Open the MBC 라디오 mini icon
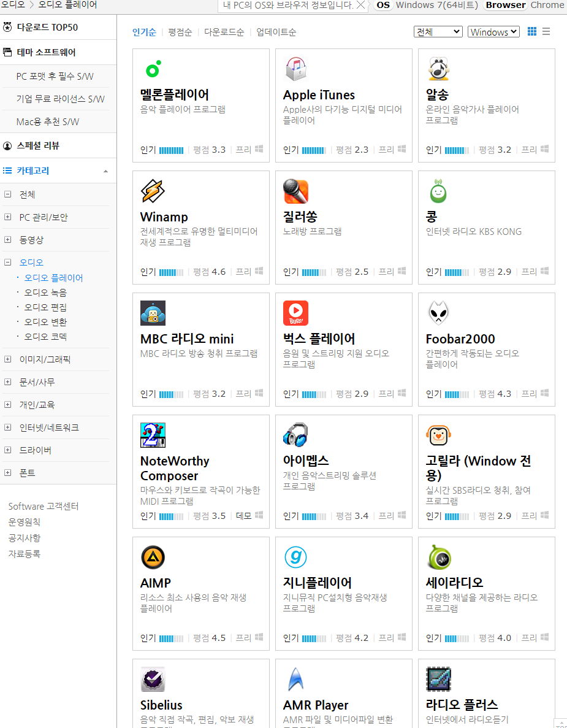567x728 pixels. [x=153, y=313]
